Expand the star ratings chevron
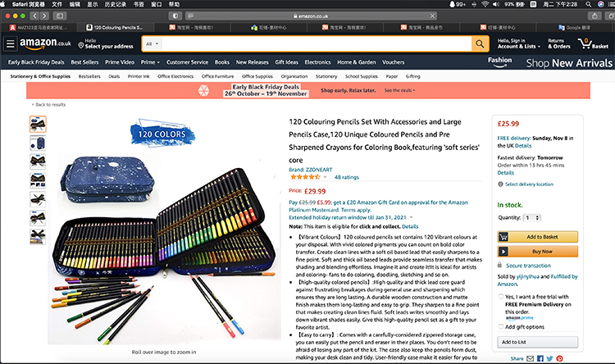 click(325, 177)
